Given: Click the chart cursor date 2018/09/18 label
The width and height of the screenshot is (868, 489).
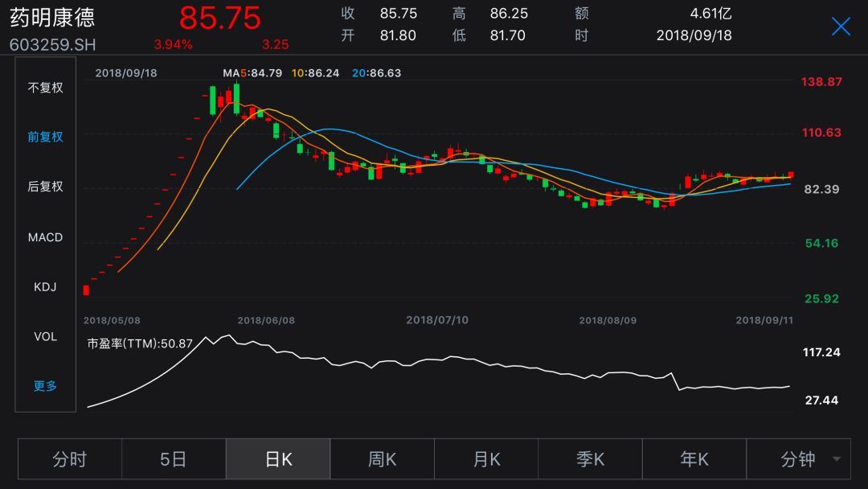Looking at the screenshot, I should tap(126, 73).
